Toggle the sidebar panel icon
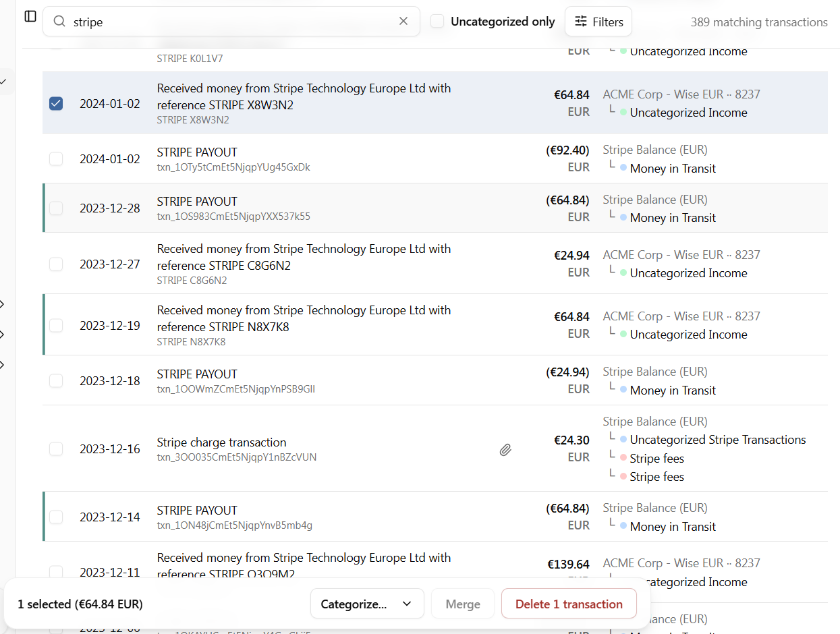 pyautogui.click(x=30, y=16)
